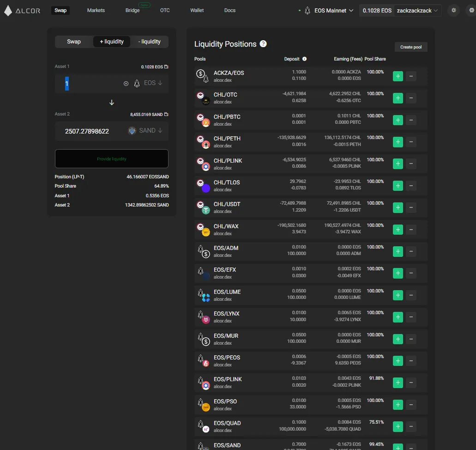Go to the Swap nav item
Screen dimensions: 476x450
pyautogui.click(x=60, y=10)
